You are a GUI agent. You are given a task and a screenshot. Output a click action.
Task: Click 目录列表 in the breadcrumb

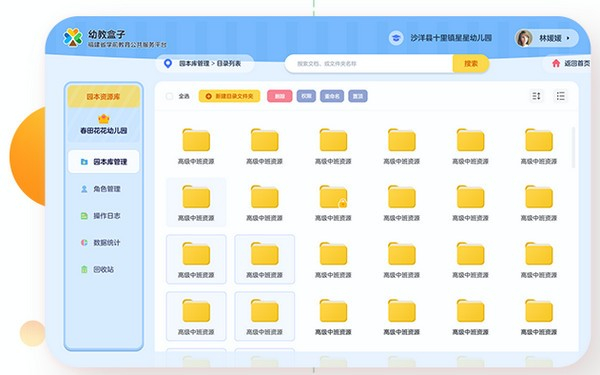pos(229,64)
